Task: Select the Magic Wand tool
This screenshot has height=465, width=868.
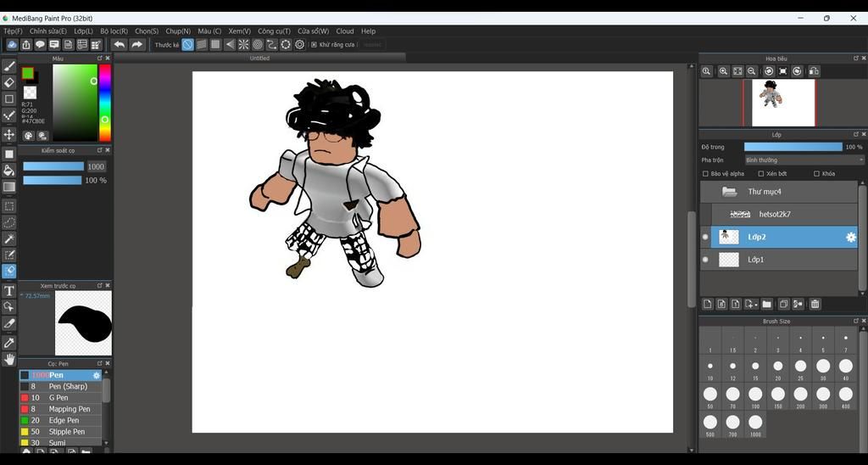Action: coord(8,239)
